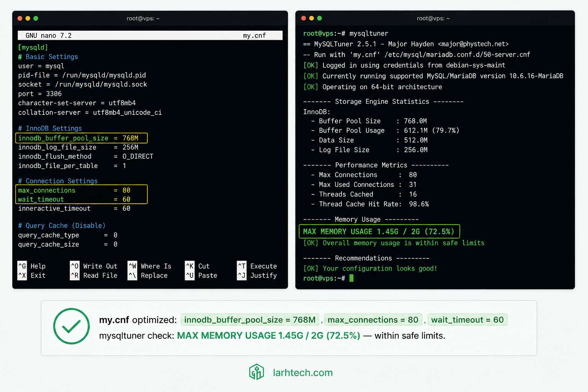Click the Thread Cache Hit Rate 98.6% line

(370, 204)
